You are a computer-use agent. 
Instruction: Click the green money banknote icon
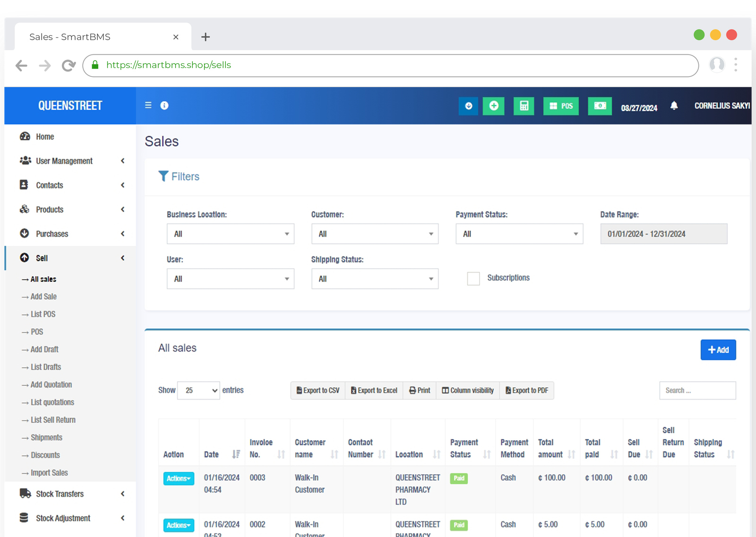point(600,106)
